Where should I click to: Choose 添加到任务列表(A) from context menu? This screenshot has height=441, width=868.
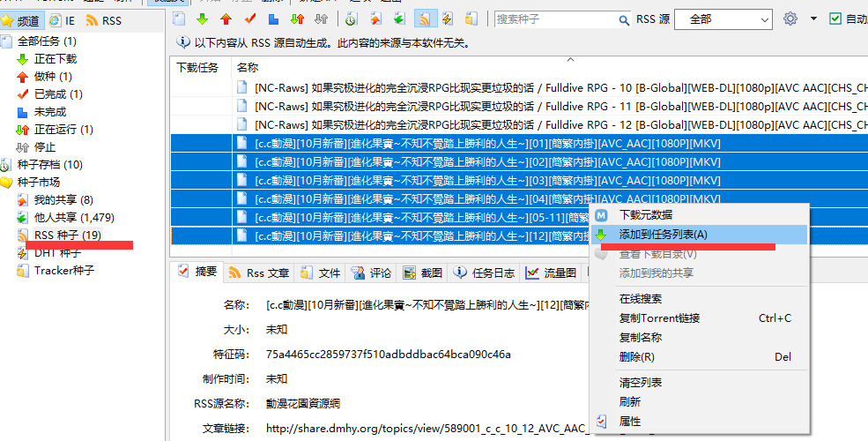click(x=663, y=235)
